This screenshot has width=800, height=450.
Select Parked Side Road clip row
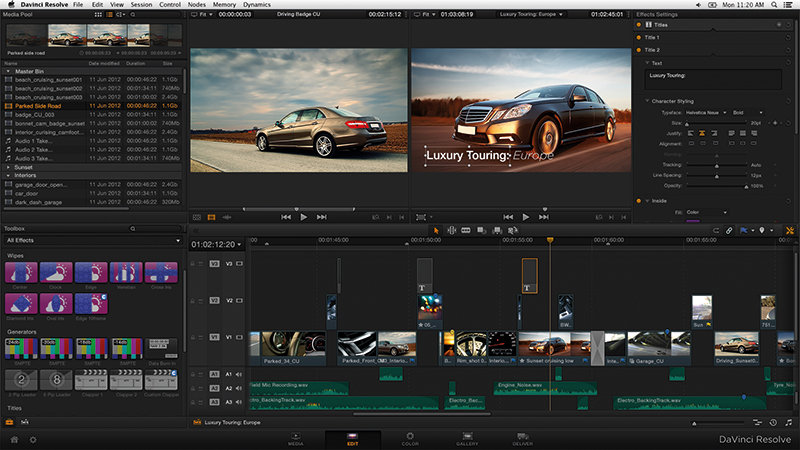[x=93, y=106]
